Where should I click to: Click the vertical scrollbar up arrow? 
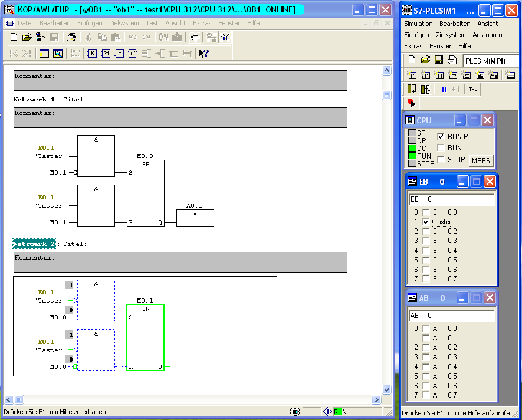pos(386,70)
